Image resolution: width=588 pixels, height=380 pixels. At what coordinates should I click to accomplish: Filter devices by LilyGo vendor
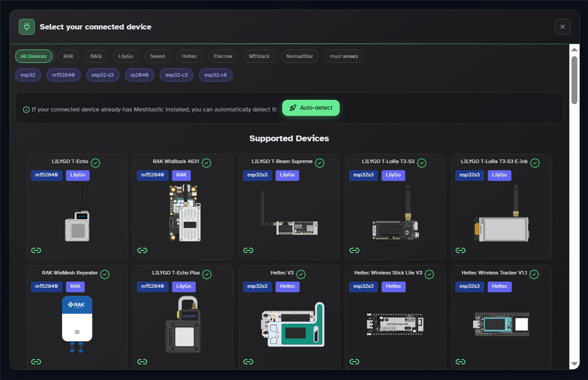(x=125, y=56)
